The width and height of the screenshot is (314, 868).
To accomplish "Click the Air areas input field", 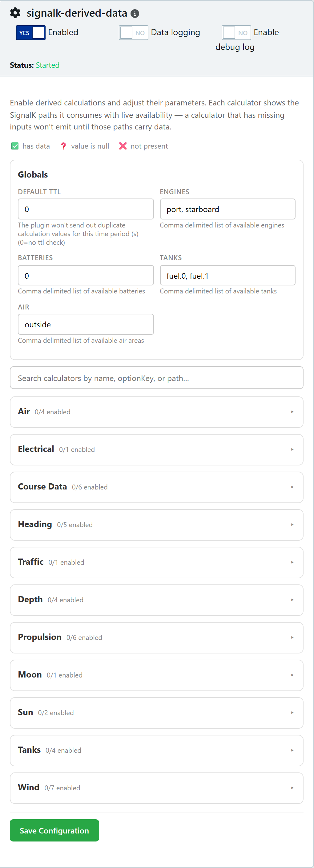I will 86,324.
